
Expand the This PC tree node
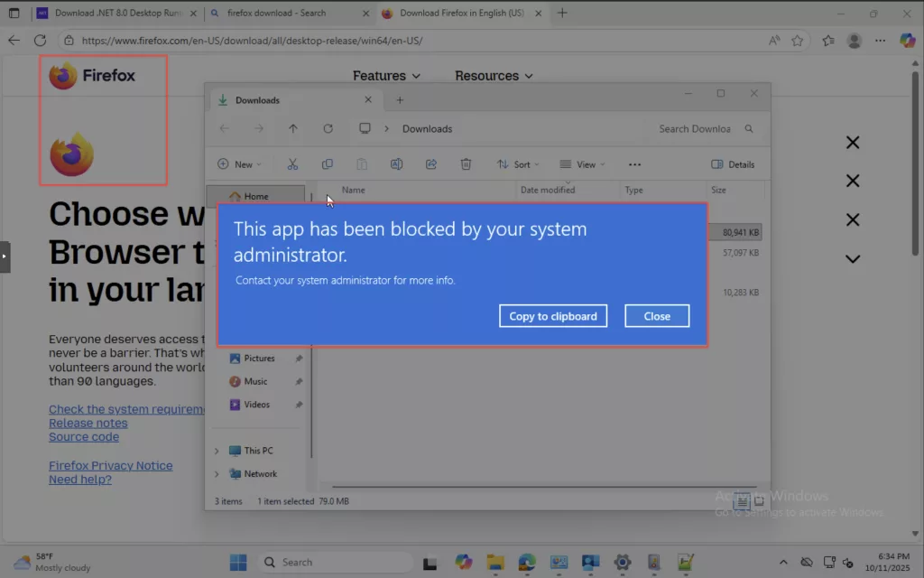click(x=217, y=451)
